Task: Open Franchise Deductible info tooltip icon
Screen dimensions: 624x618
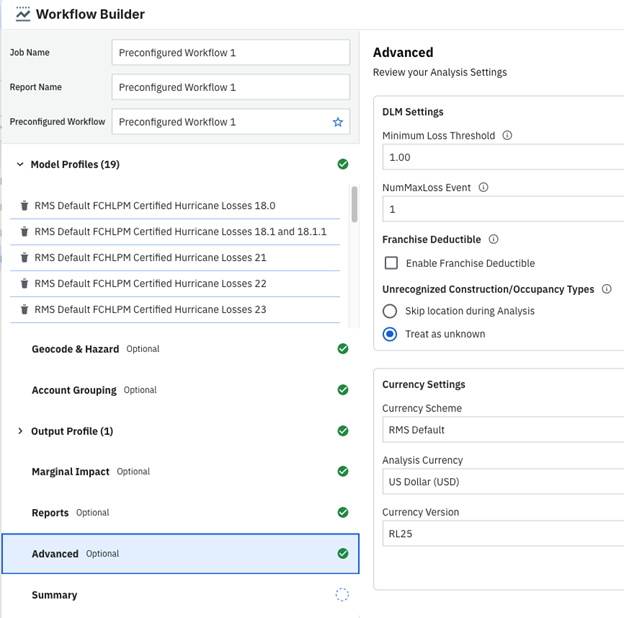Action: point(493,239)
